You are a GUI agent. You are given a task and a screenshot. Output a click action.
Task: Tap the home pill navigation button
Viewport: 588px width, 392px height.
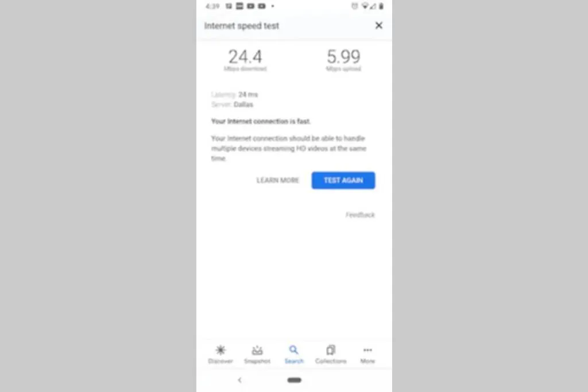(295, 380)
